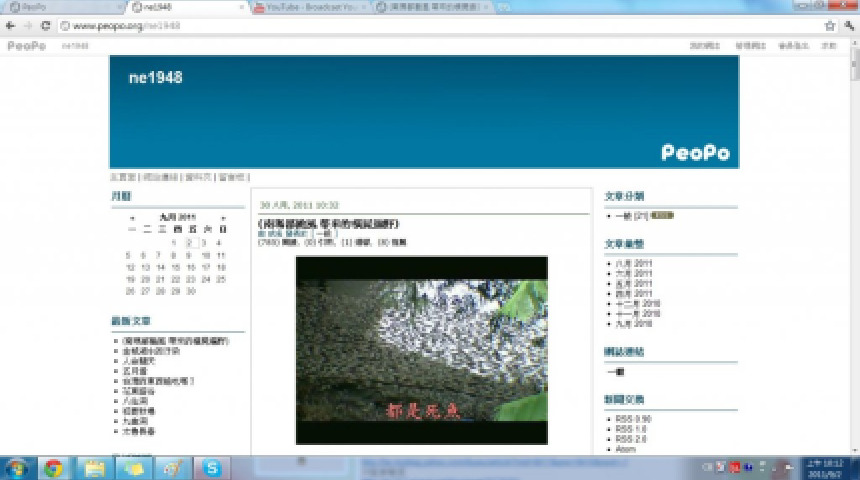860x480 pixels.
Task: Click the PeoPo logo in the banner
Action: 695,153
